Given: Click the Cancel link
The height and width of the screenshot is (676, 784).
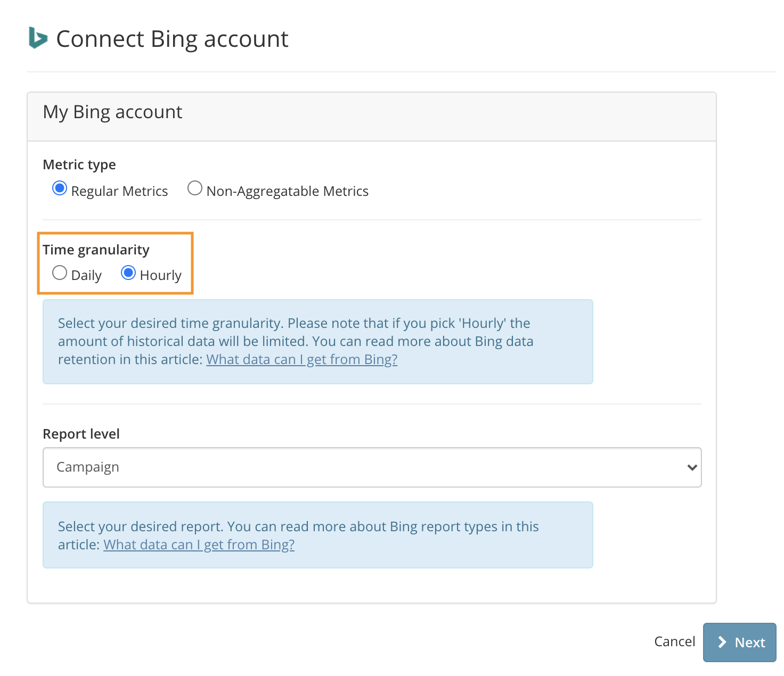Looking at the screenshot, I should (x=675, y=641).
